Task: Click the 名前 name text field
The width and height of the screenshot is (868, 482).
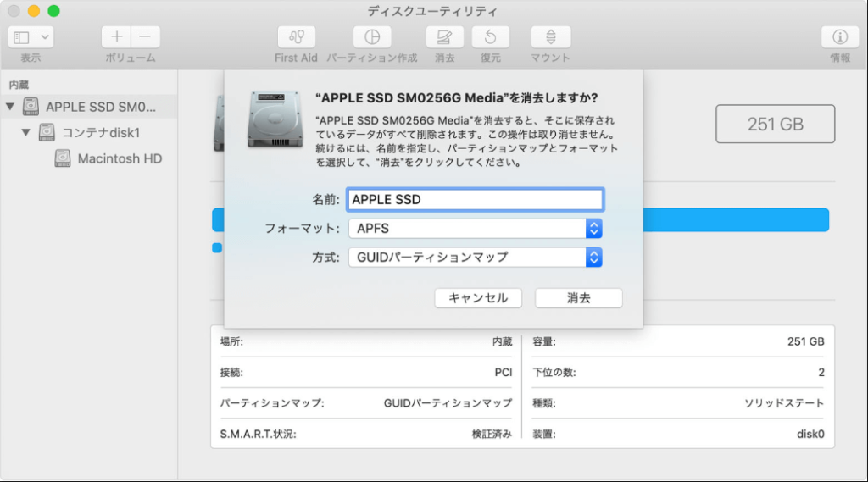Action: click(x=476, y=200)
